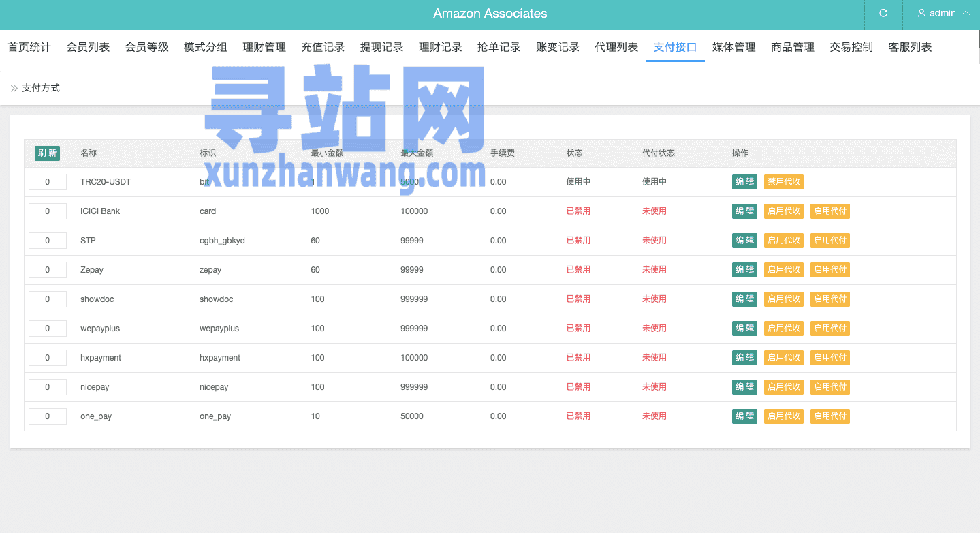Click the admin user profile icon
Image resolution: width=980 pixels, height=533 pixels.
pyautogui.click(x=921, y=13)
